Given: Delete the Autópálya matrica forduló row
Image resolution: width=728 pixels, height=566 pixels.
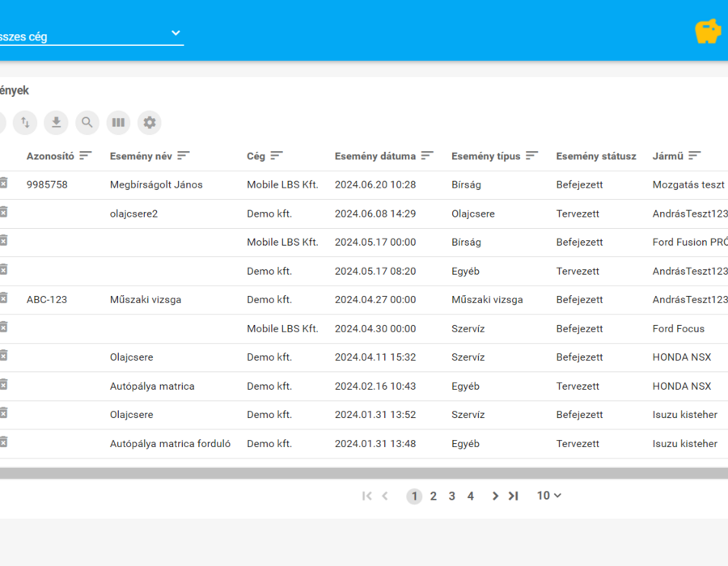Looking at the screenshot, I should (x=3, y=442).
